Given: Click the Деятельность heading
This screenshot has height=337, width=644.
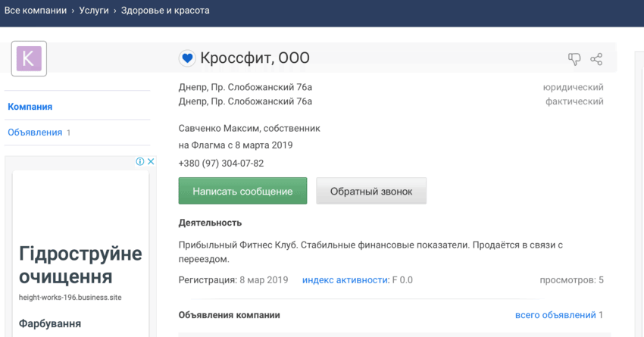Looking at the screenshot, I should 210,223.
